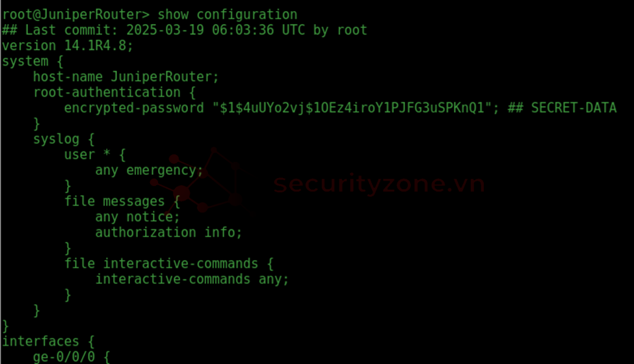Image resolution: width=634 pixels, height=364 pixels.
Task: Click the root-authentication block header
Action: (x=114, y=92)
